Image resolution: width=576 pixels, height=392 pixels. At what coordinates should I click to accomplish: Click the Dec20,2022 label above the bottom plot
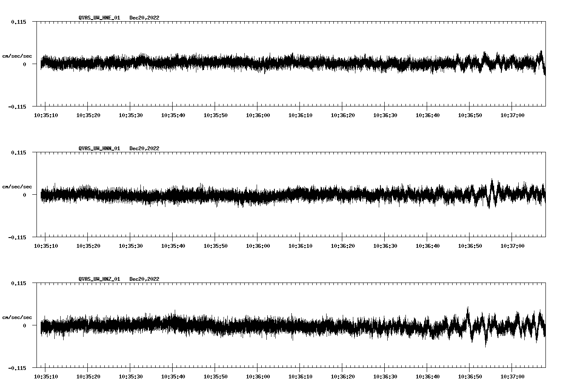(145, 279)
